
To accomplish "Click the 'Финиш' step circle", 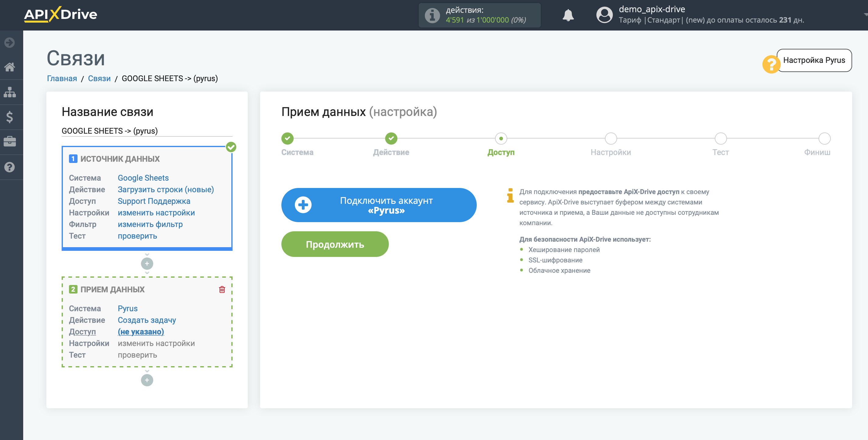I will pos(824,138).
